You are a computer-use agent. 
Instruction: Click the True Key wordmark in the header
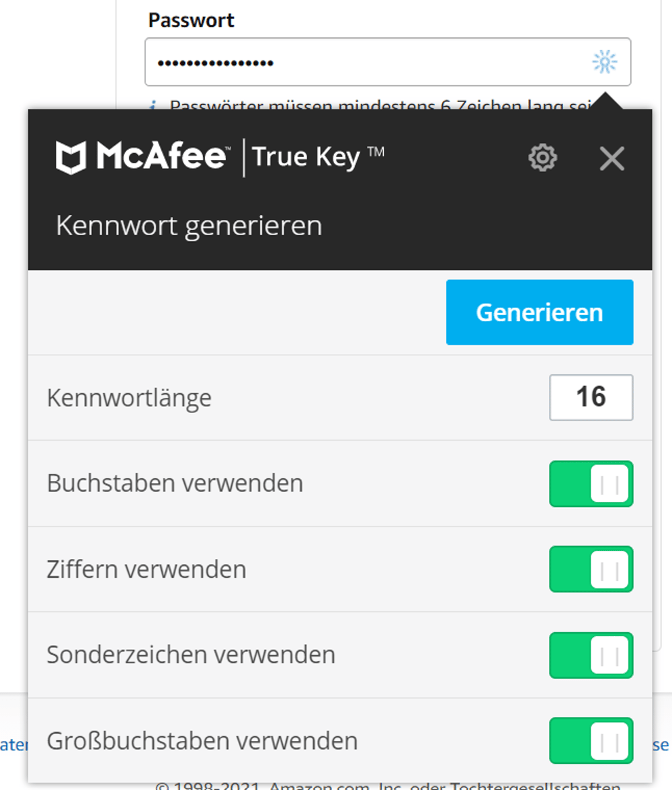click(x=316, y=155)
